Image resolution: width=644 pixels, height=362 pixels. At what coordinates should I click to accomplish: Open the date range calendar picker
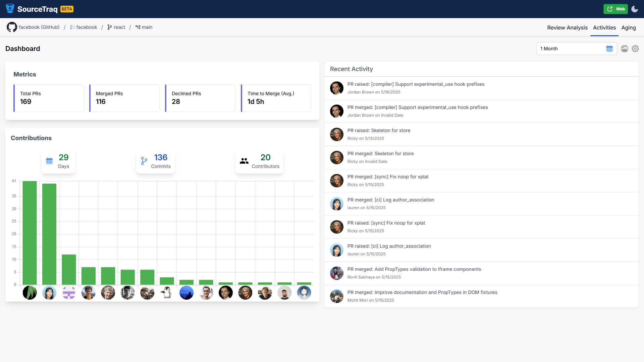(609, 49)
